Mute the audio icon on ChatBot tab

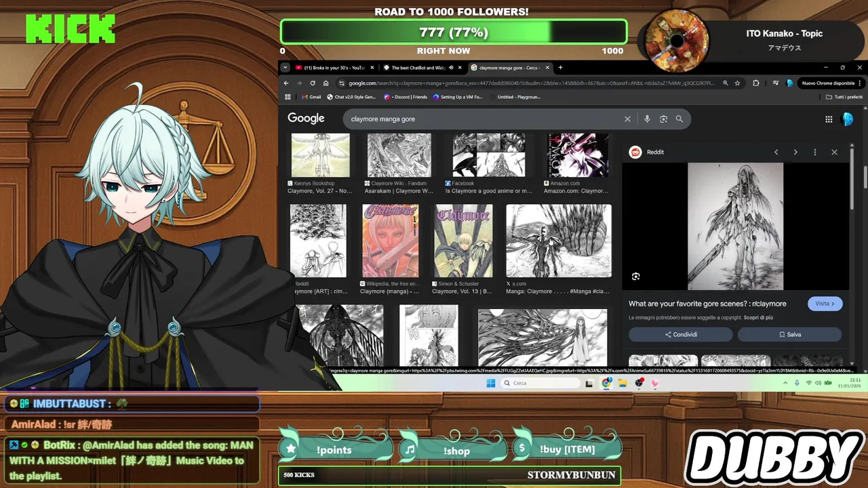tap(451, 68)
